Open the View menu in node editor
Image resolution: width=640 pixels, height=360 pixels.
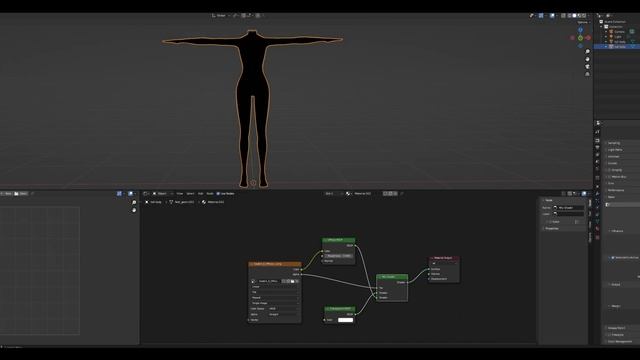coord(180,193)
